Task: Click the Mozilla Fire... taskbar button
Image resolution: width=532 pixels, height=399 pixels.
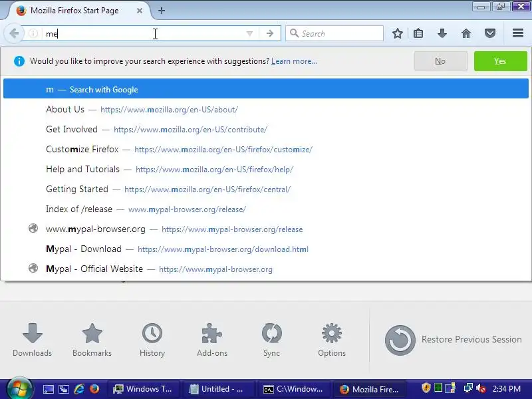Action: point(370,389)
